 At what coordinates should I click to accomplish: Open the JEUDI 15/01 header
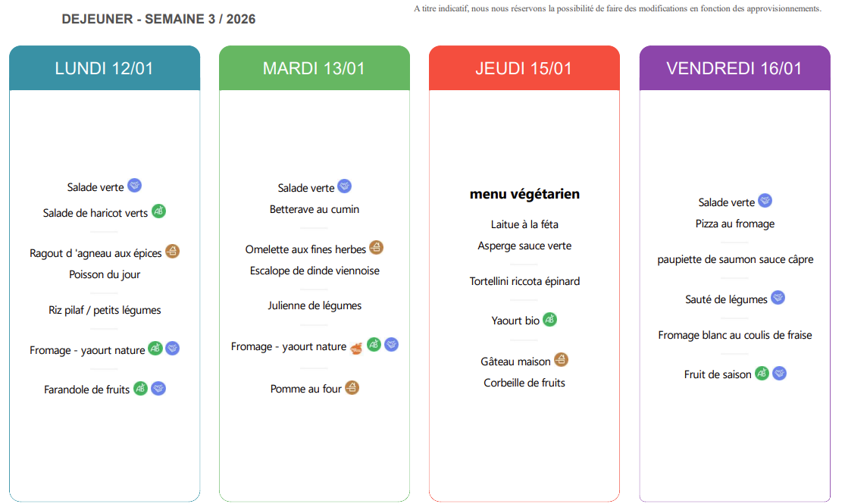coord(524,68)
